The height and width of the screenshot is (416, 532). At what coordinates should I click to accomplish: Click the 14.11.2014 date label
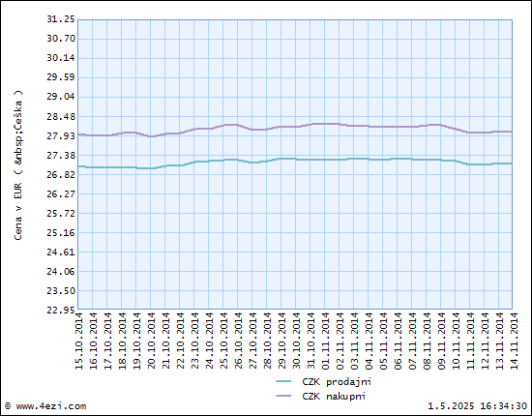(x=514, y=341)
